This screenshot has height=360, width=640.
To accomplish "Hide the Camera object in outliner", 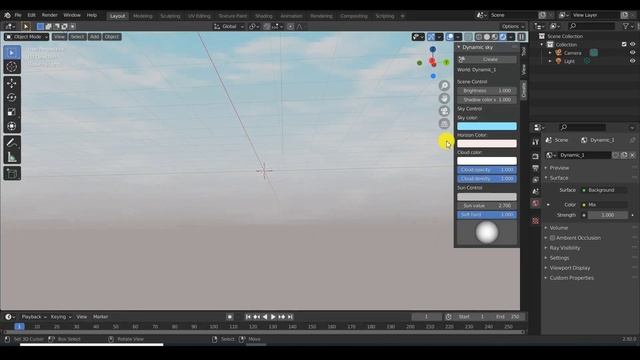I will [x=632, y=53].
